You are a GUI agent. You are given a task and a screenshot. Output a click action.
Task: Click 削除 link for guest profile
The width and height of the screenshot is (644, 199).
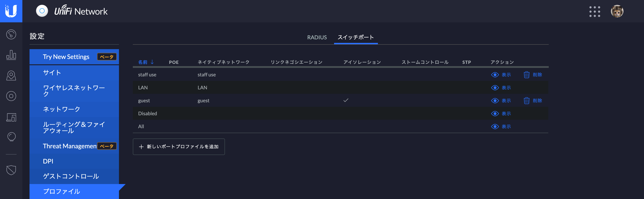tap(537, 101)
